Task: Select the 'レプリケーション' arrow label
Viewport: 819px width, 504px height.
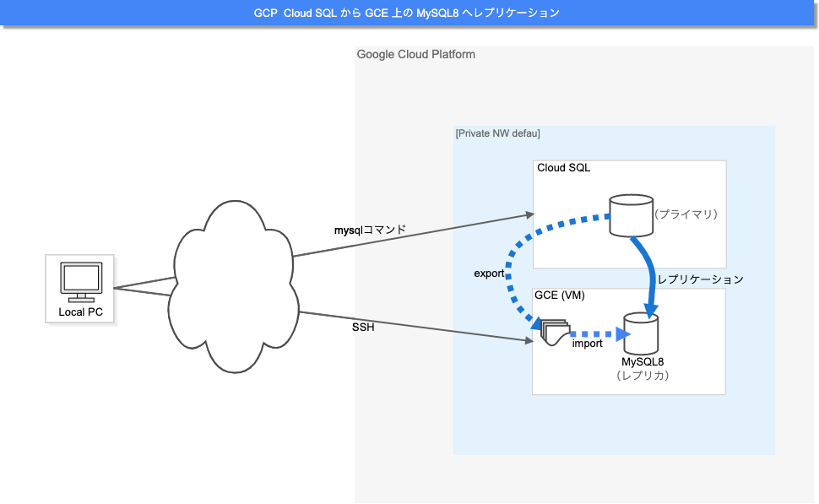Action: tap(700, 279)
